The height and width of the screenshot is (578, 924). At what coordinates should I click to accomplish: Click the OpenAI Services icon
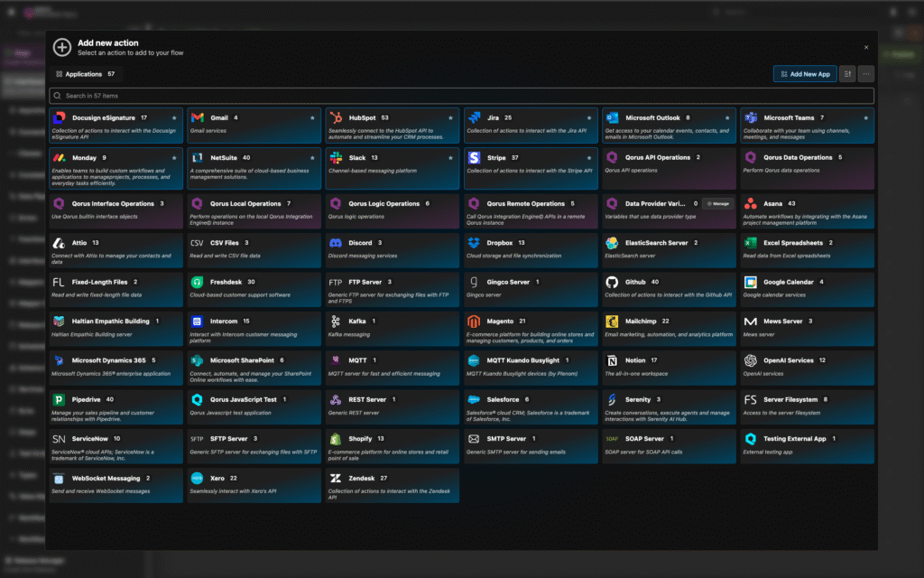[x=751, y=360]
